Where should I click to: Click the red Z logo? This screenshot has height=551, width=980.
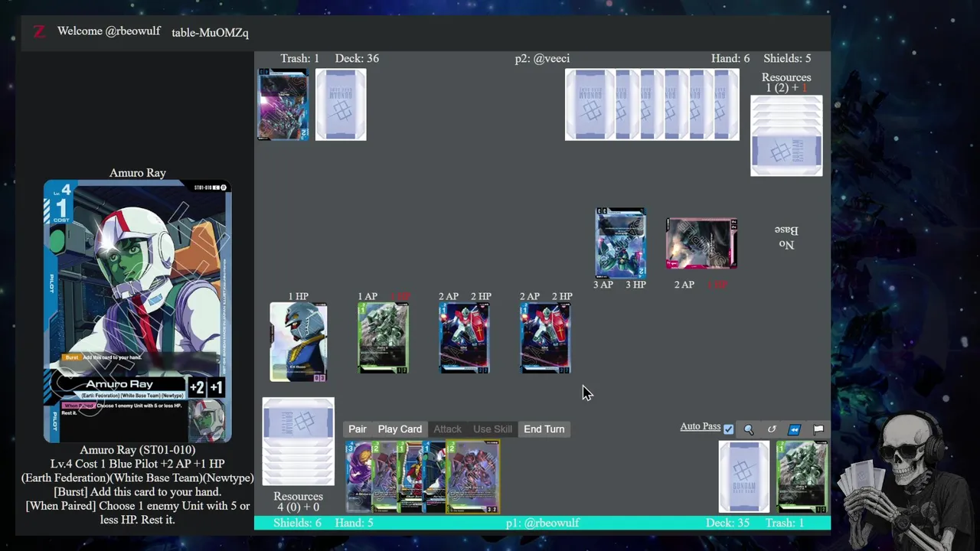coord(39,31)
